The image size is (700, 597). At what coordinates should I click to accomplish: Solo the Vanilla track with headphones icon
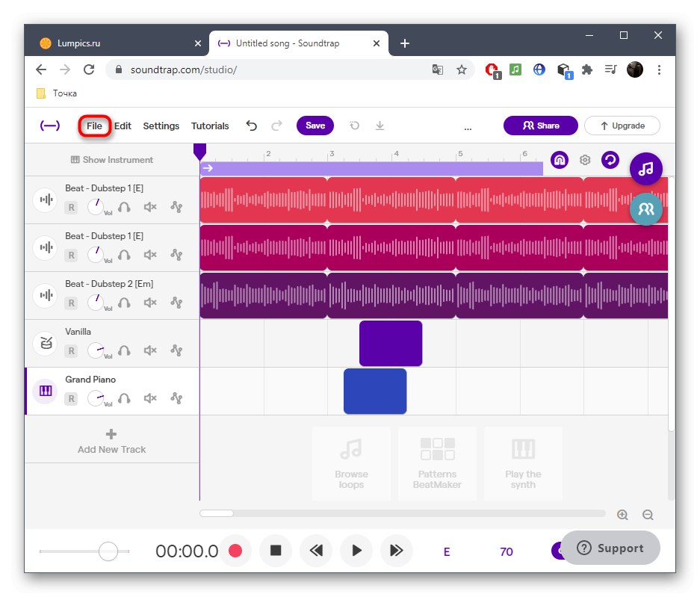pos(124,351)
